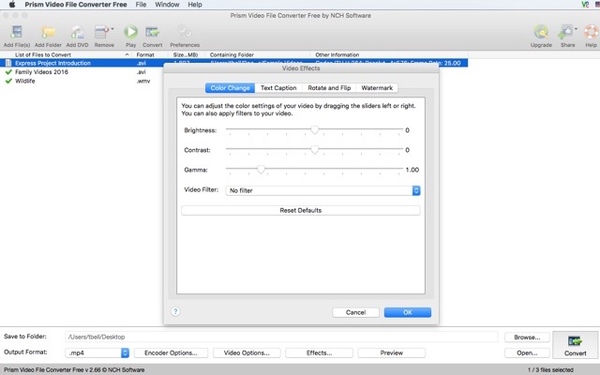Click the Remove button's dropdown arrow

coord(112,29)
